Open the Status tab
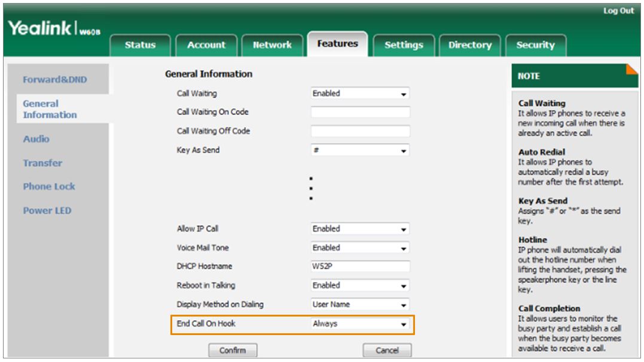Screen dimensions: 644x362 pos(140,45)
